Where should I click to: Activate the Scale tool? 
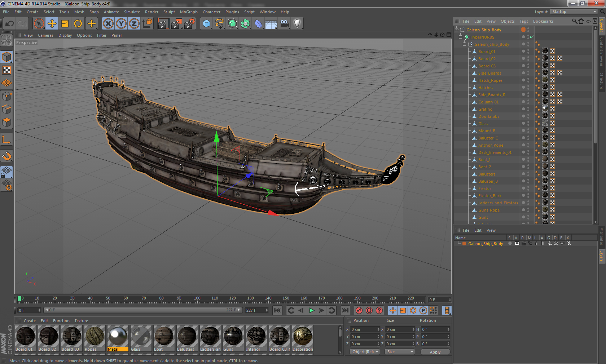[65, 24]
